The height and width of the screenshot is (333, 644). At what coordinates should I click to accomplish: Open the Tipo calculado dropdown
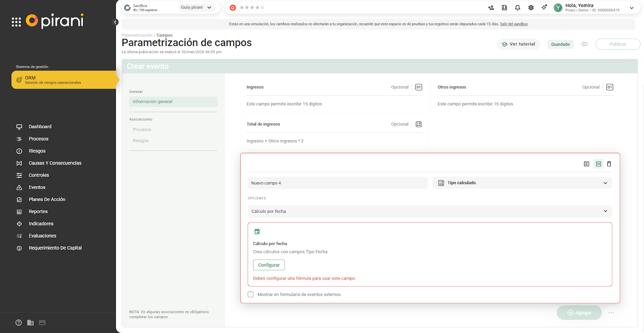click(x=522, y=183)
